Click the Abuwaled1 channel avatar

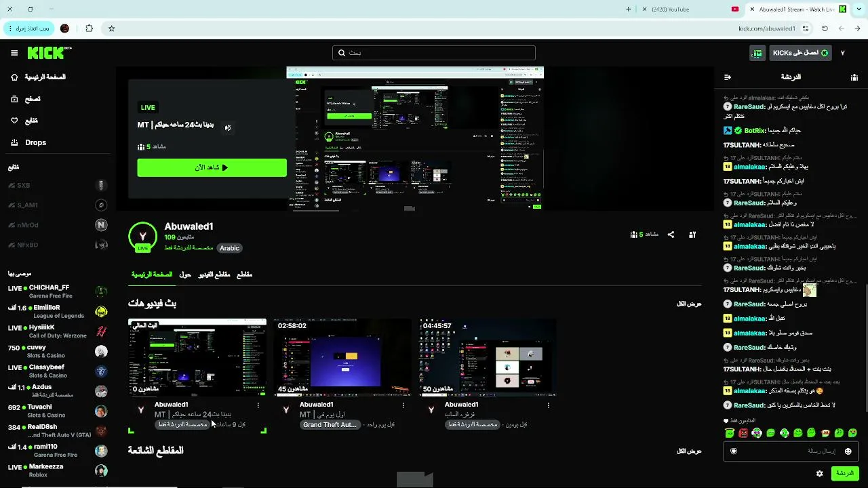point(142,236)
